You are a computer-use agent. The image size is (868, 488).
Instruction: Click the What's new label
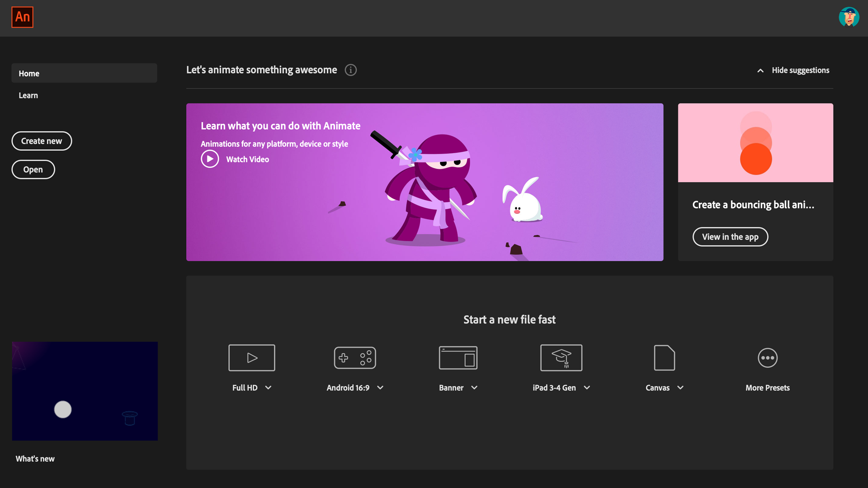pyautogui.click(x=35, y=459)
